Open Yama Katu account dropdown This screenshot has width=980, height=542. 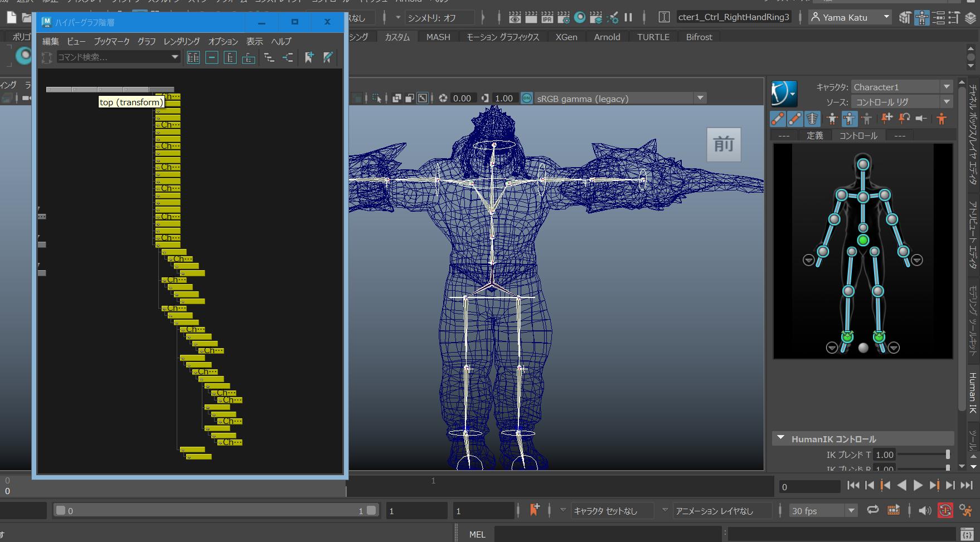point(850,17)
